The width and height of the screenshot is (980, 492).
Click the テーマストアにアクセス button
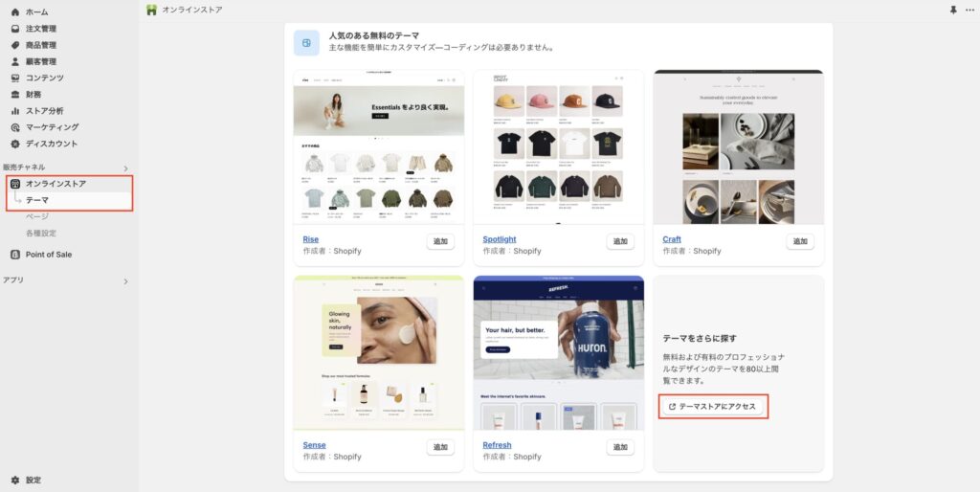pos(713,407)
